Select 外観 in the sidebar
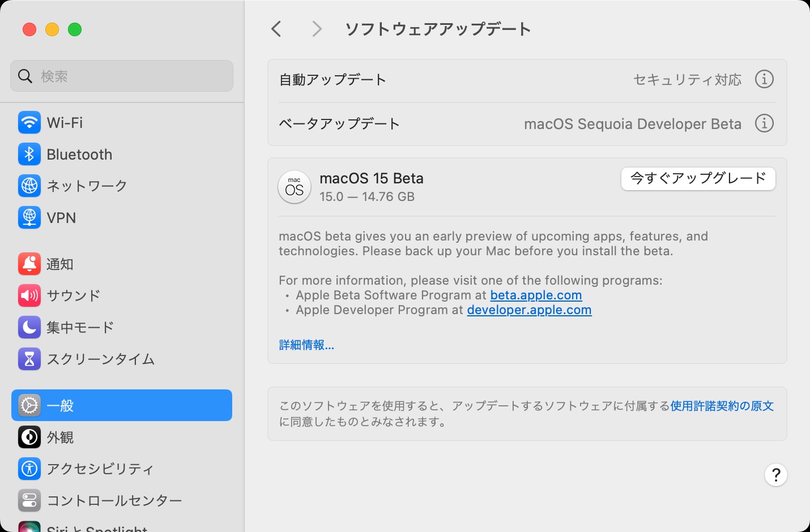The height and width of the screenshot is (532, 810). (122, 437)
